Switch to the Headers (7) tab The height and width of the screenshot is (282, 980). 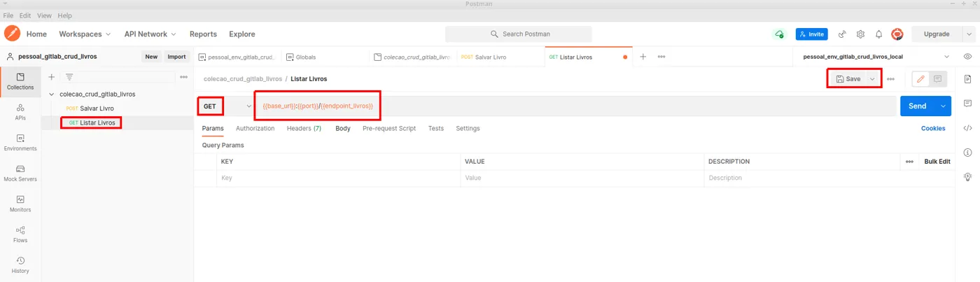[x=304, y=129]
